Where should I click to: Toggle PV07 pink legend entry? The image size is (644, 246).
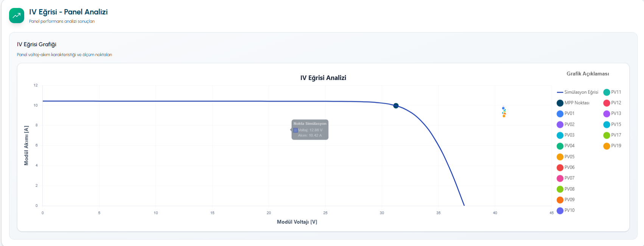(x=565, y=178)
